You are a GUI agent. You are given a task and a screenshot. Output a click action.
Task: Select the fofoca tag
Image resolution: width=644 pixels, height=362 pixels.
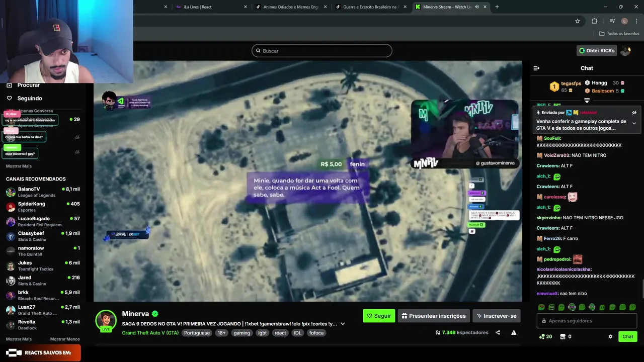[316, 333]
